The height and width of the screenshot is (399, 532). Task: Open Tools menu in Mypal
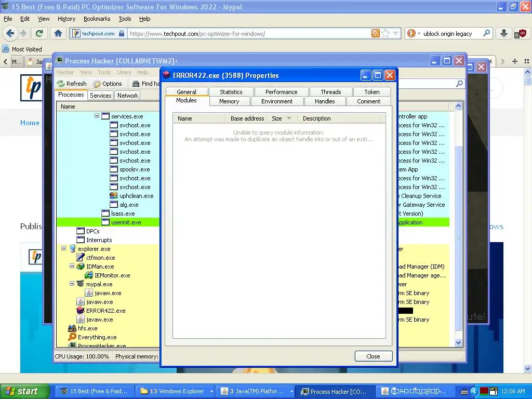pyautogui.click(x=125, y=19)
